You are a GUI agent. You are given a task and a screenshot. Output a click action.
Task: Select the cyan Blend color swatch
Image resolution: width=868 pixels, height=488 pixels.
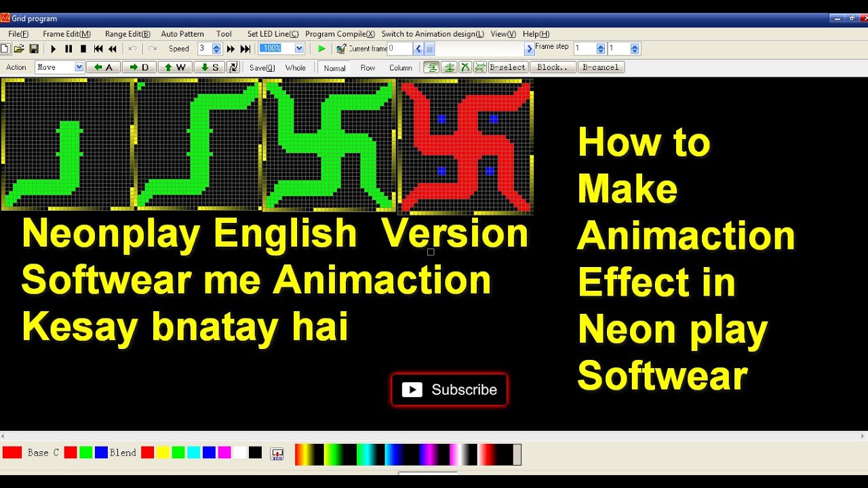click(193, 453)
